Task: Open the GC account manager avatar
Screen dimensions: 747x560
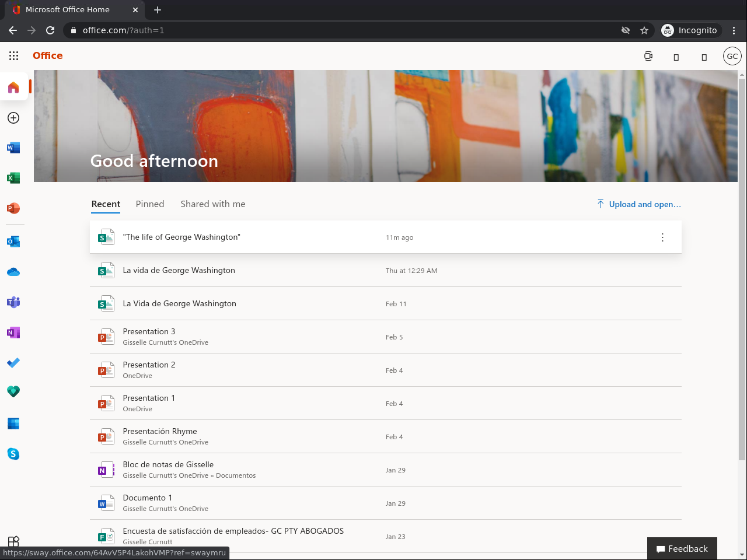Action: coord(732,56)
